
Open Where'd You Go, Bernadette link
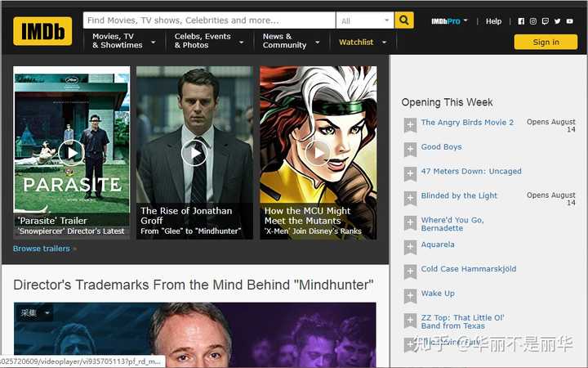coord(452,224)
